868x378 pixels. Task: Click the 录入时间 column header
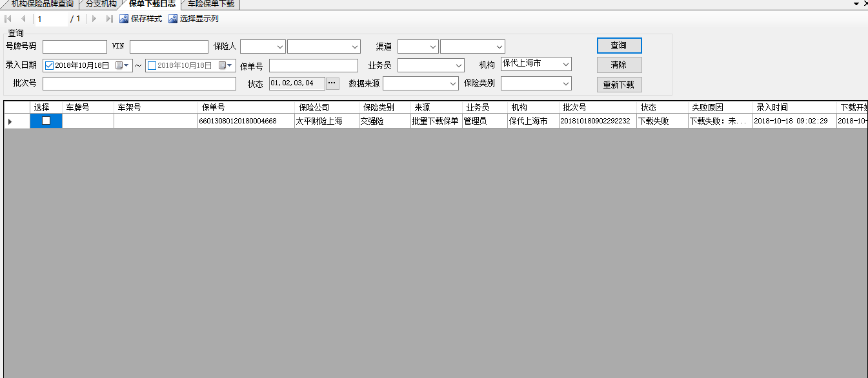click(x=794, y=107)
